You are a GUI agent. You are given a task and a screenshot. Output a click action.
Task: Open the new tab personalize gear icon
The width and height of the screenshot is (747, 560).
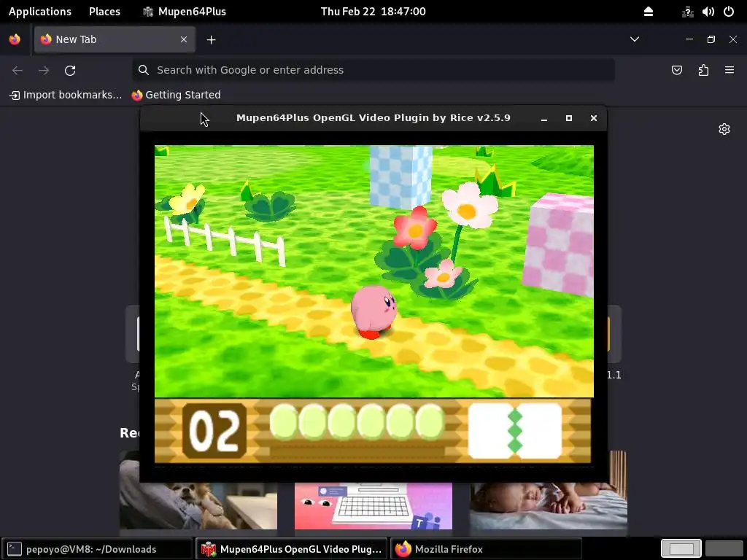[x=724, y=129]
